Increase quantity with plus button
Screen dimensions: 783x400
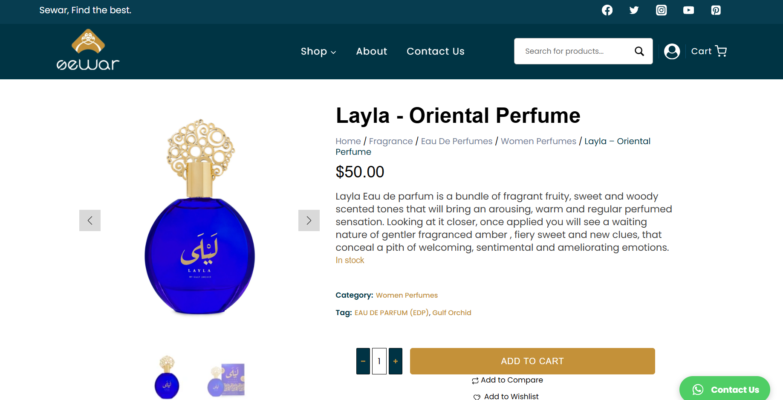pyautogui.click(x=395, y=361)
